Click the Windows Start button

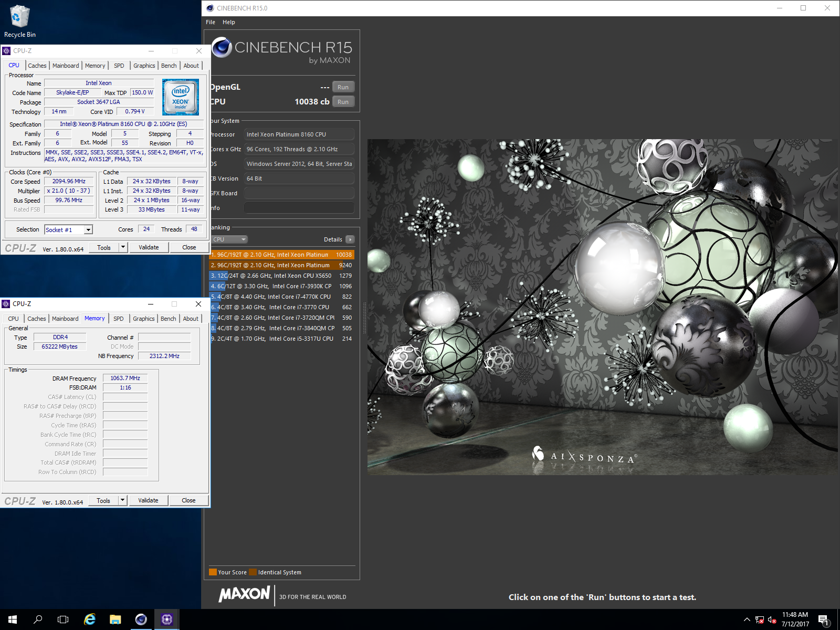point(13,619)
